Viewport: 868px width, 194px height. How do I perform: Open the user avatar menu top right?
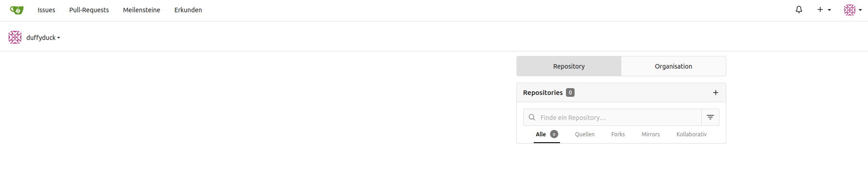point(853,10)
